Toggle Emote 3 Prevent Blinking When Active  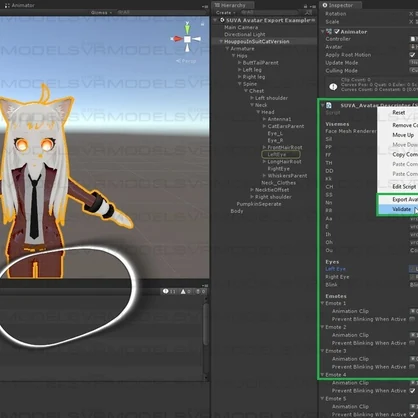[412, 367]
